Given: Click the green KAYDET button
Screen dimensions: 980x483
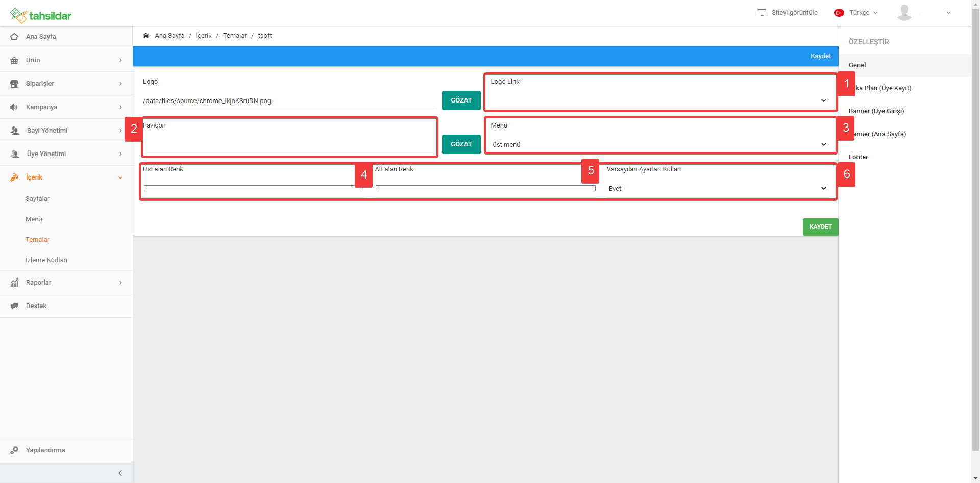Looking at the screenshot, I should tap(821, 227).
